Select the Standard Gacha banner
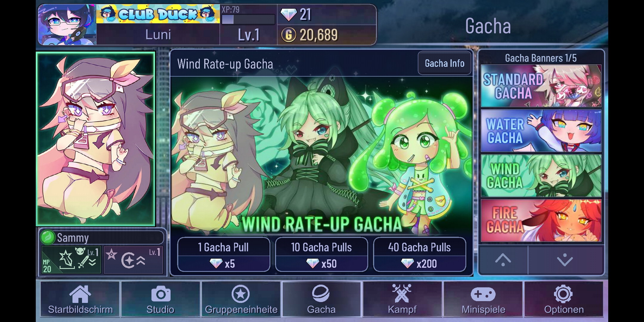The height and width of the screenshot is (322, 644). pyautogui.click(x=541, y=86)
